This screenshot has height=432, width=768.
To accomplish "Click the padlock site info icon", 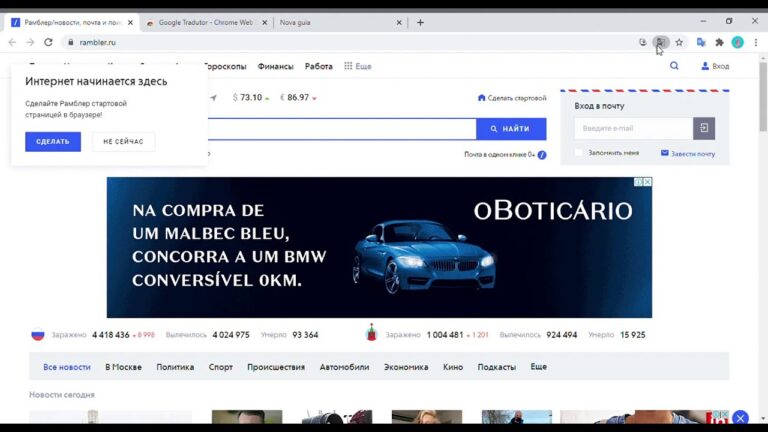I will (71, 43).
